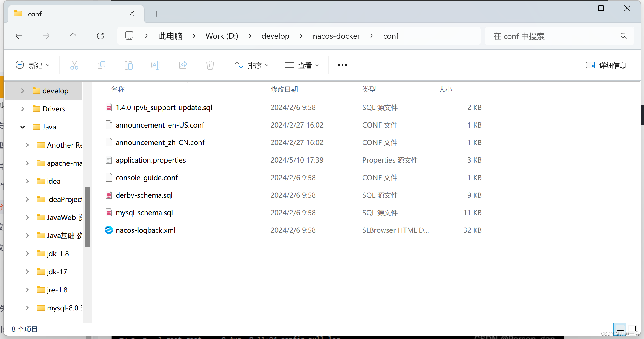Navigate back using the back arrow

19,36
